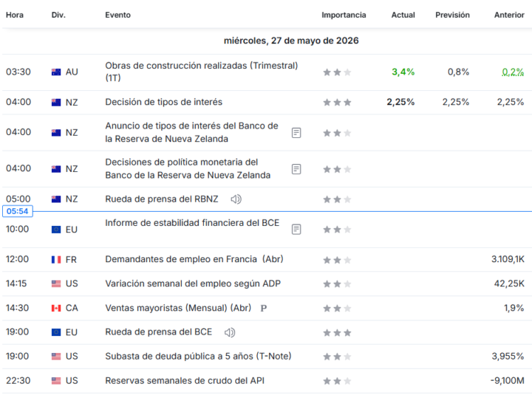Click the Actual column header

point(403,15)
